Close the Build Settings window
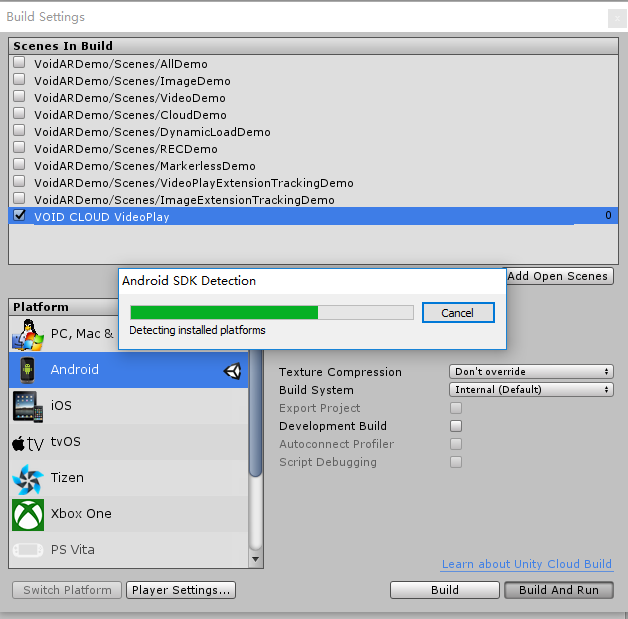Screen dimensions: 628x619 point(617,18)
